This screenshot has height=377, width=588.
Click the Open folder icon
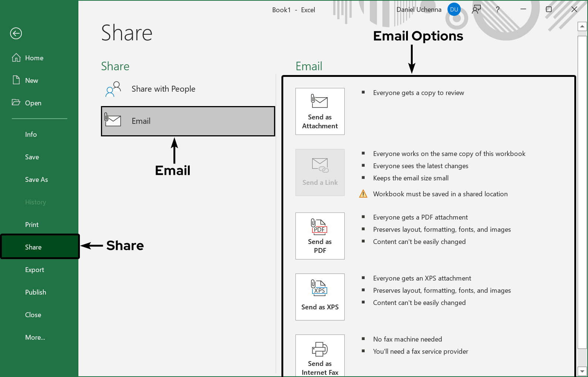pyautogui.click(x=16, y=102)
